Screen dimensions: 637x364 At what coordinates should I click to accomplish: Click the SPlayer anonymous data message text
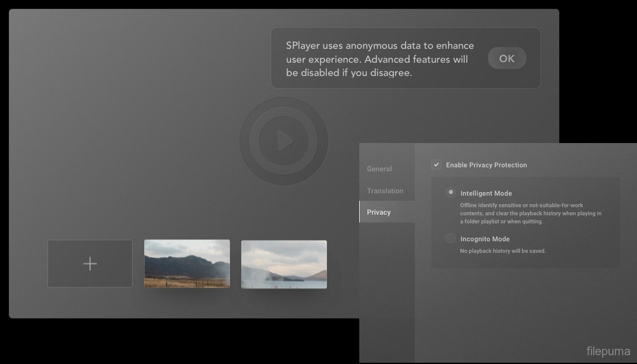click(x=380, y=59)
